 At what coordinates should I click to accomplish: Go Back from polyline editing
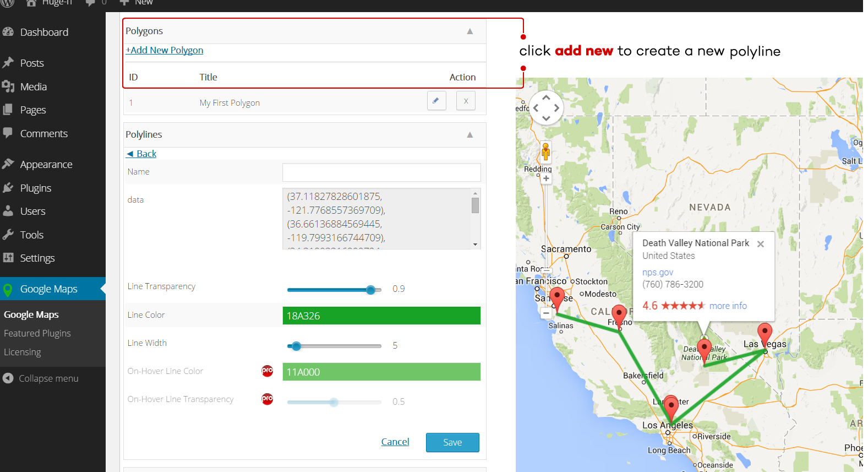[x=141, y=154]
